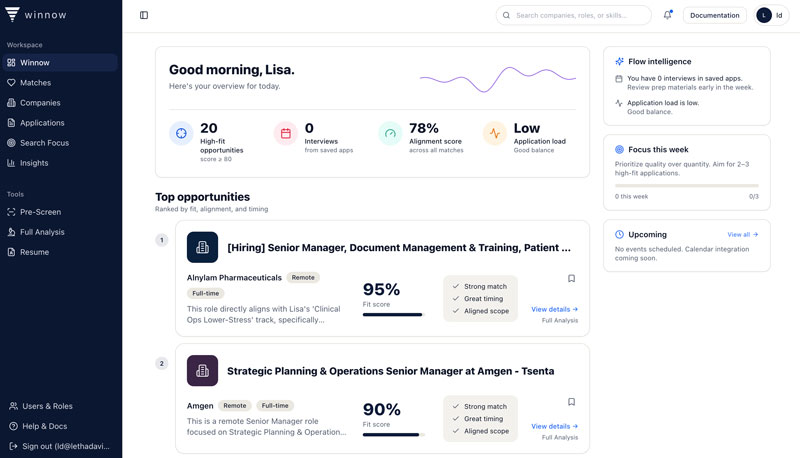Open Search Focus in the sidebar
The height and width of the screenshot is (458, 800).
[x=60, y=143]
